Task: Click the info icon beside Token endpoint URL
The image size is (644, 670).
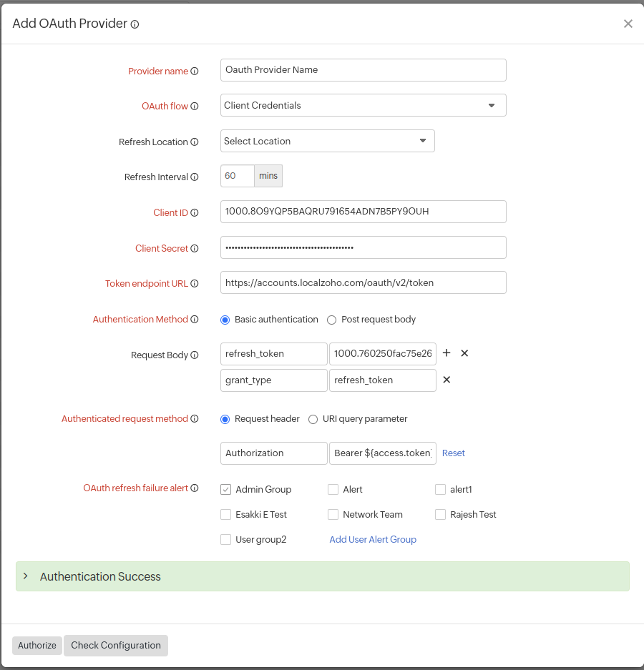Action: point(195,283)
